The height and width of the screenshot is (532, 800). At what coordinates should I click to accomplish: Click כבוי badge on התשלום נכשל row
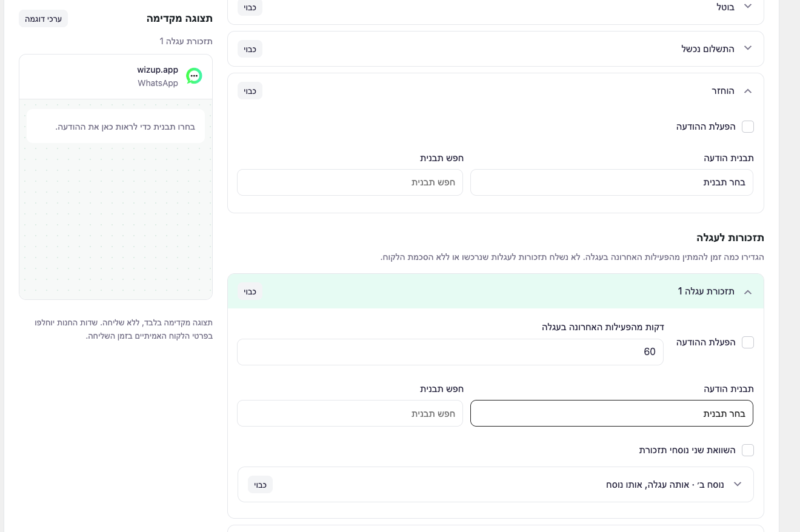coord(250,49)
